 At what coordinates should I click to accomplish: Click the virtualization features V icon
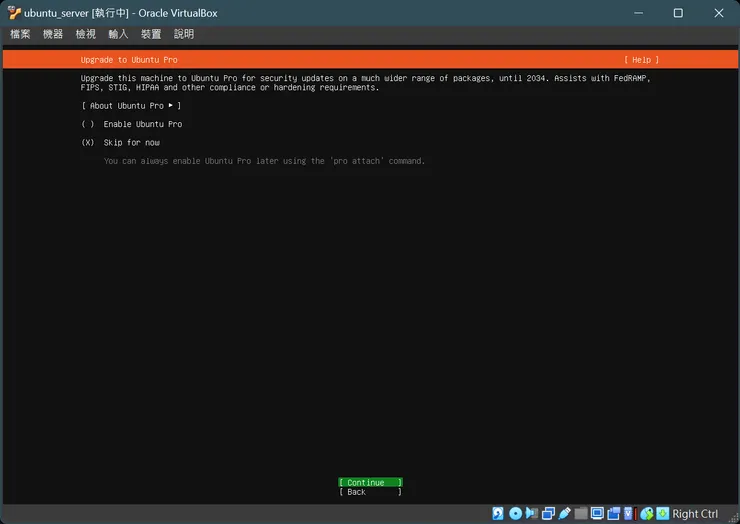629,514
